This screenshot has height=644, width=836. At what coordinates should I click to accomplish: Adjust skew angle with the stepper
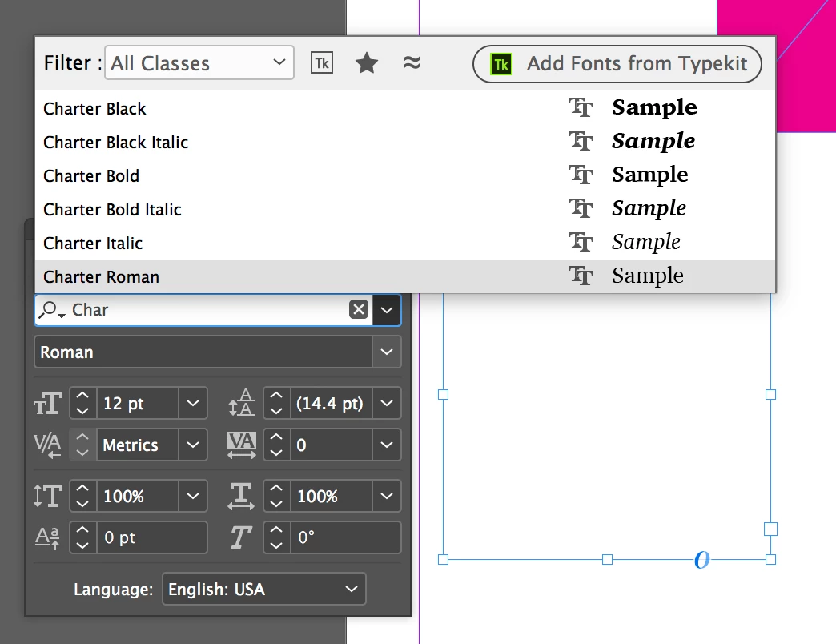pyautogui.click(x=276, y=537)
